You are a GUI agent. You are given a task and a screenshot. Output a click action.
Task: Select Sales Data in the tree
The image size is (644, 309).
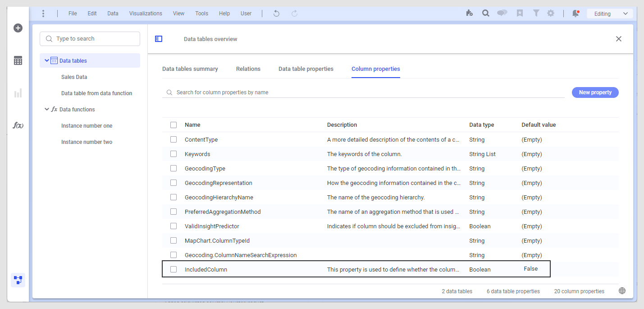pyautogui.click(x=74, y=77)
